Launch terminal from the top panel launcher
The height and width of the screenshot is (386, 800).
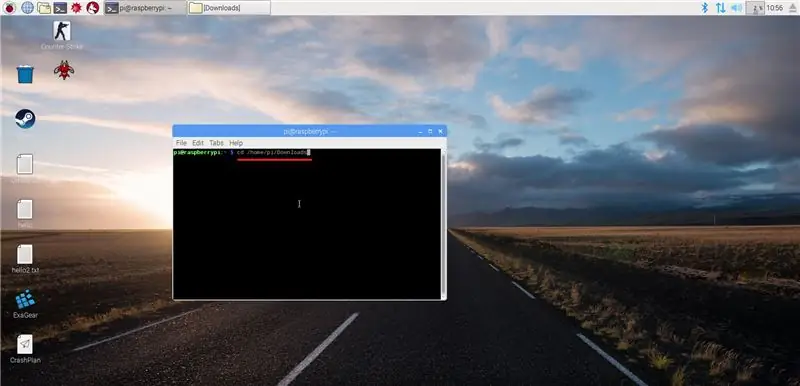point(60,8)
